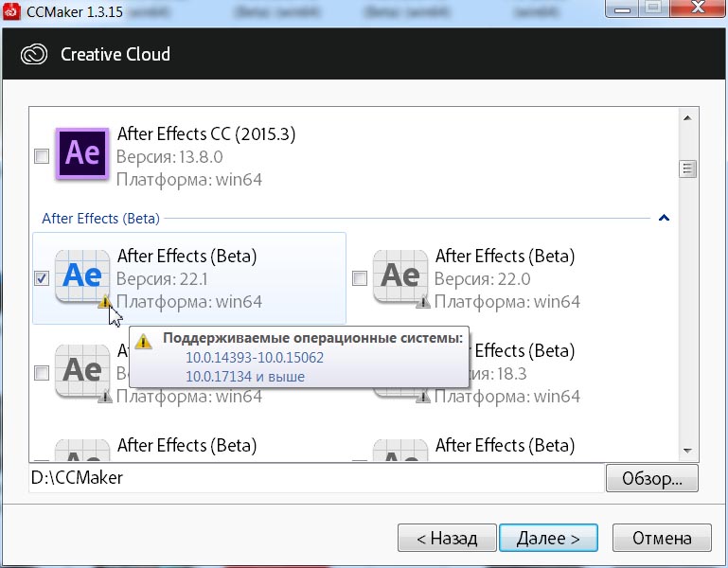
Task: Click the After Effects Beta 22.1 icon
Action: tap(82, 276)
